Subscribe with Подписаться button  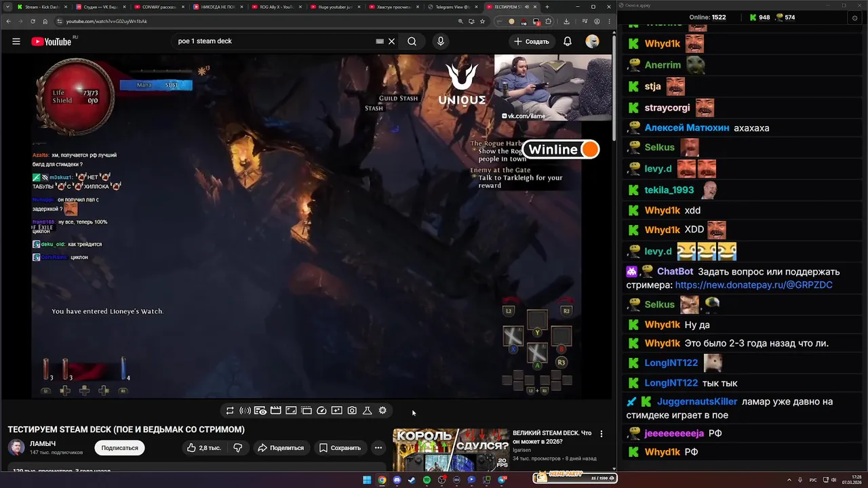click(119, 448)
